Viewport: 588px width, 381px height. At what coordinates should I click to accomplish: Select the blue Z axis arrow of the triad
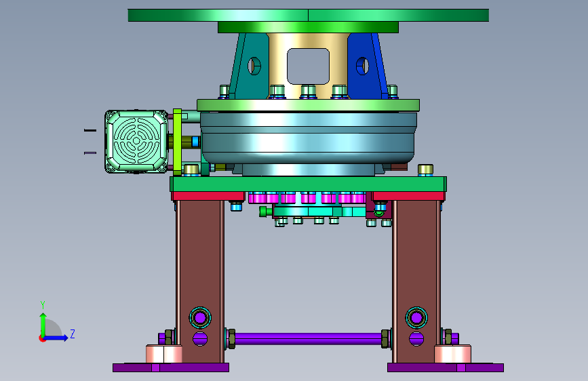pyautogui.click(x=56, y=338)
